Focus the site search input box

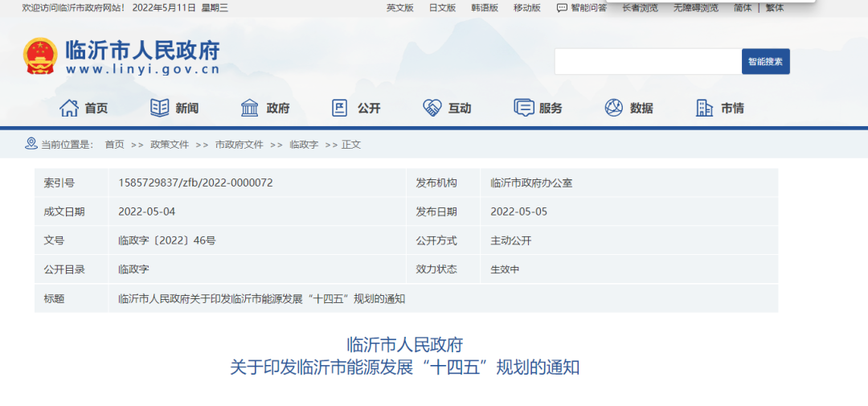647,62
